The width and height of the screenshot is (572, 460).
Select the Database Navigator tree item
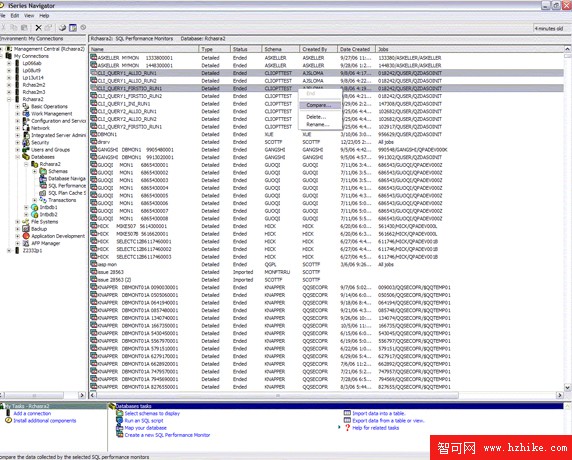point(67,179)
